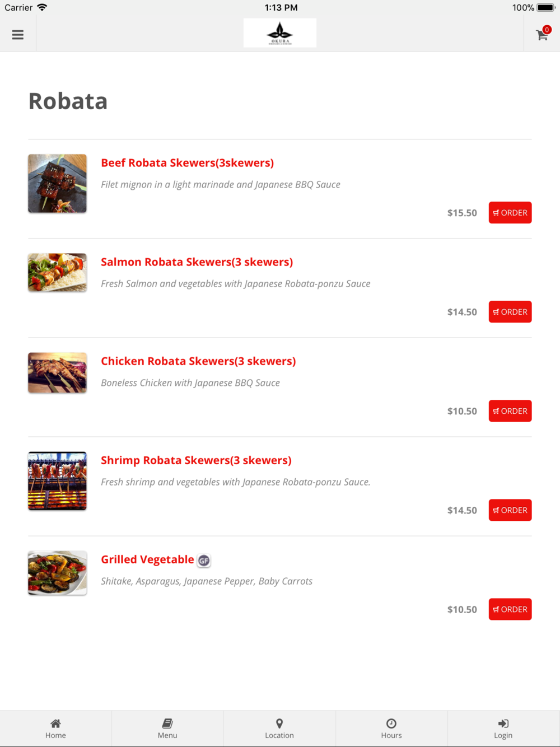Screen dimensions: 560x747
Task: Open Beef Robata Skewers title link
Action: (187, 163)
